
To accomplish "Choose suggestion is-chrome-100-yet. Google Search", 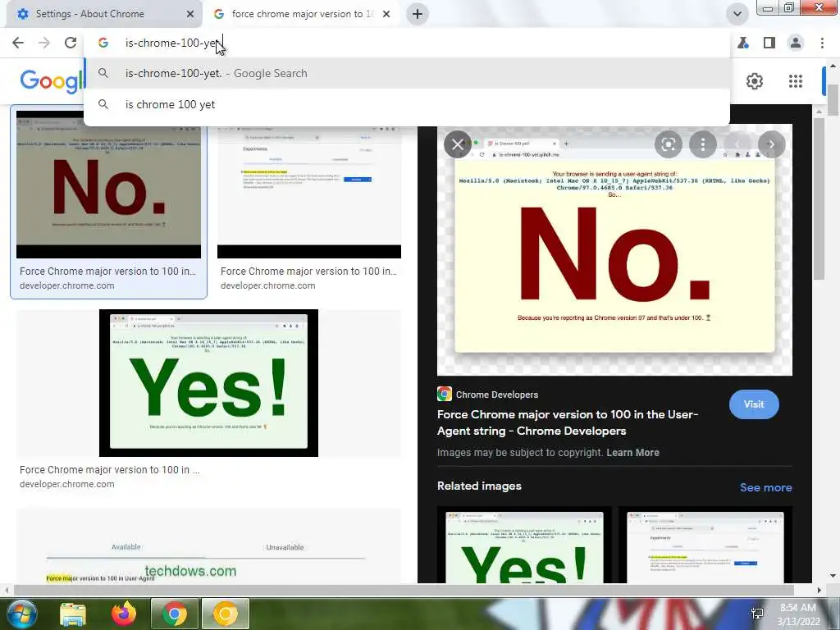I will point(407,73).
